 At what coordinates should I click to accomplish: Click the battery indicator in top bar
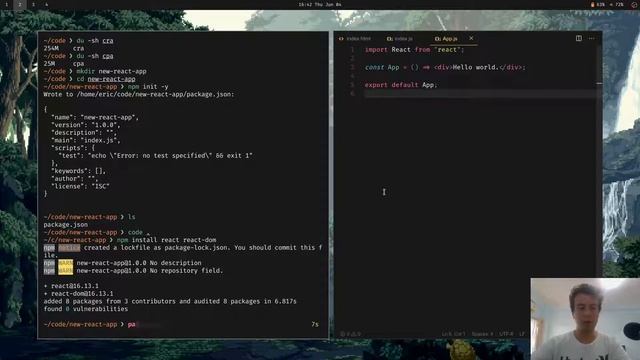pyautogui.click(x=598, y=4)
